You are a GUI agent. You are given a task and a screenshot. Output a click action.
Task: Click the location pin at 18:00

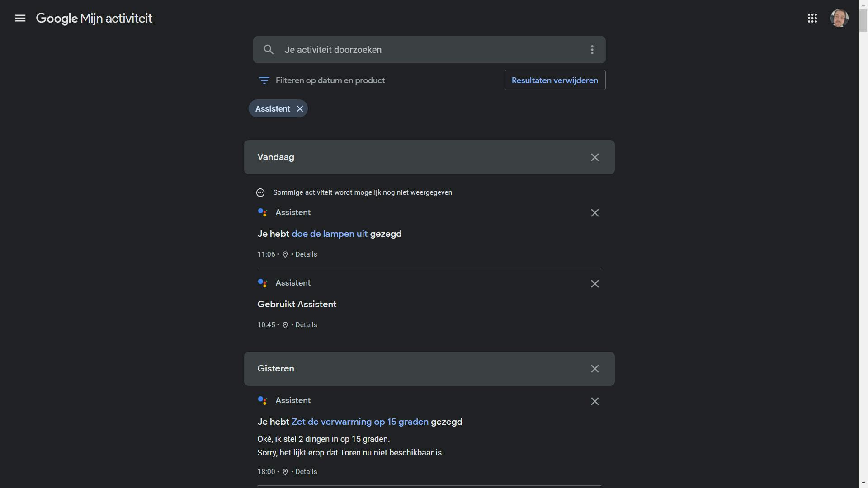285,472
